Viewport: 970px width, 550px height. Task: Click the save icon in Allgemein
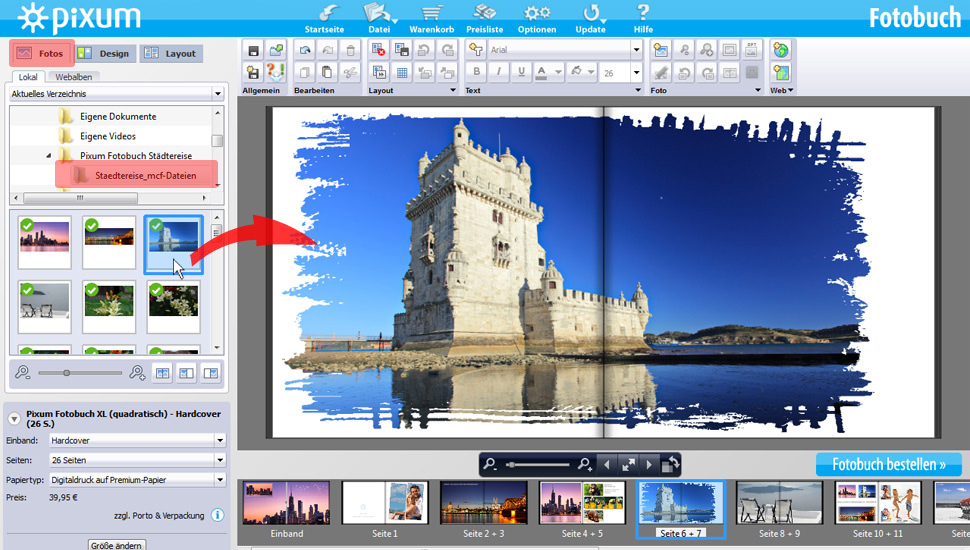(x=254, y=50)
